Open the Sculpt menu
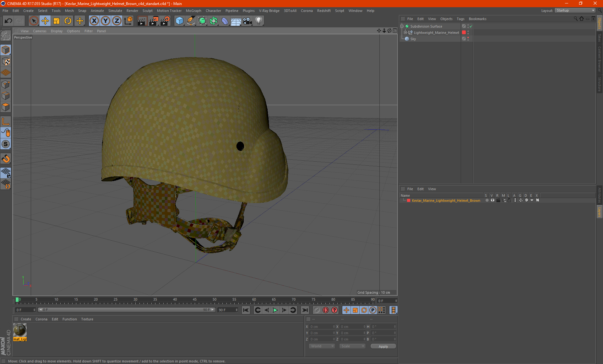The width and height of the screenshot is (603, 364). click(147, 11)
